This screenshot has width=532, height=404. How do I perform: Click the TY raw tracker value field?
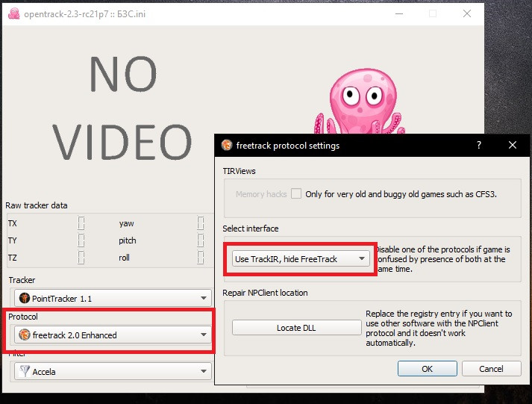click(x=81, y=240)
